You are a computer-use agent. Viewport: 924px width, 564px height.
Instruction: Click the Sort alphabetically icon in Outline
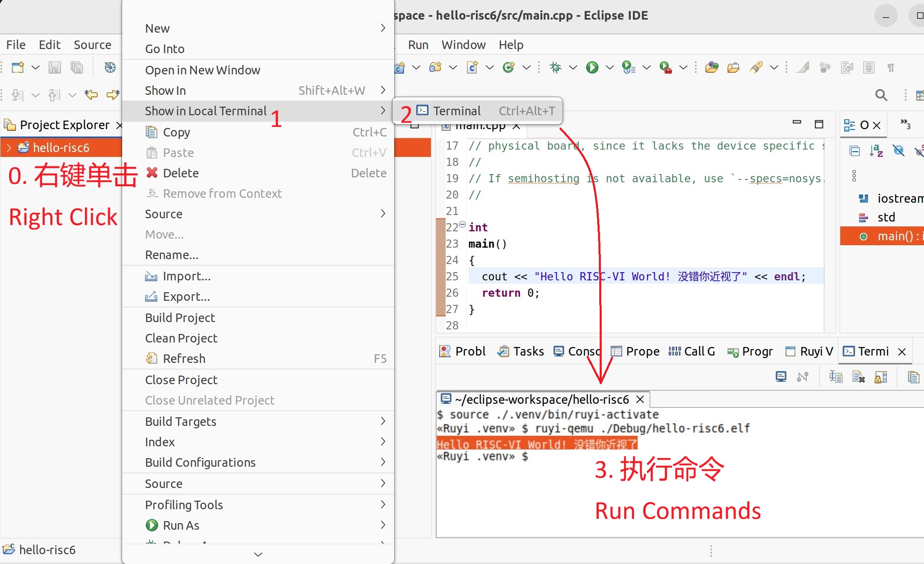(x=876, y=151)
